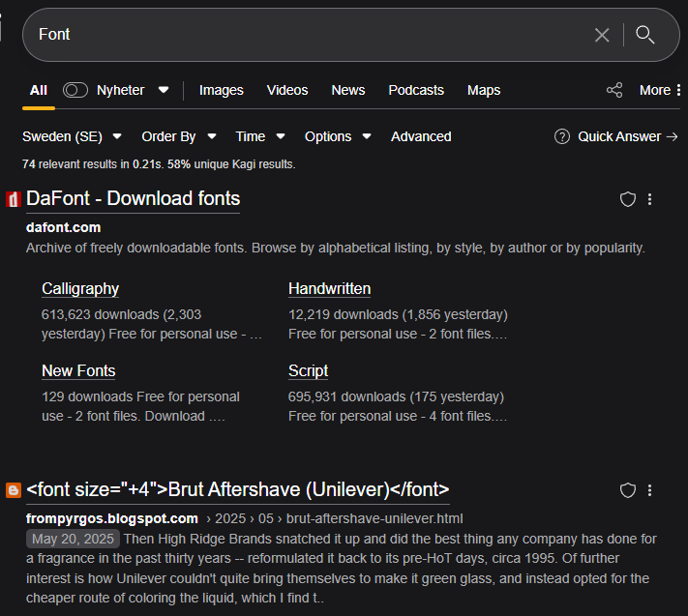Expand the Options dropdown
Image resolution: width=688 pixels, height=616 pixels.
pos(337,136)
